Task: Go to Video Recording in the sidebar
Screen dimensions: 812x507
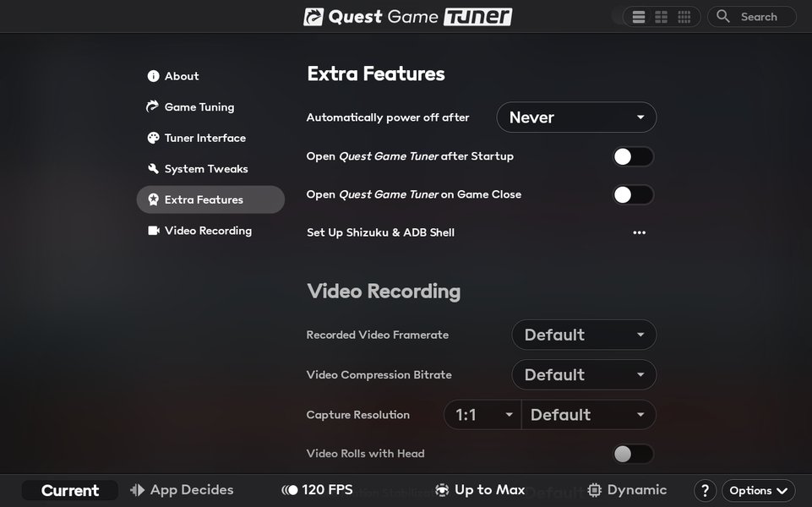Action: [x=210, y=231]
